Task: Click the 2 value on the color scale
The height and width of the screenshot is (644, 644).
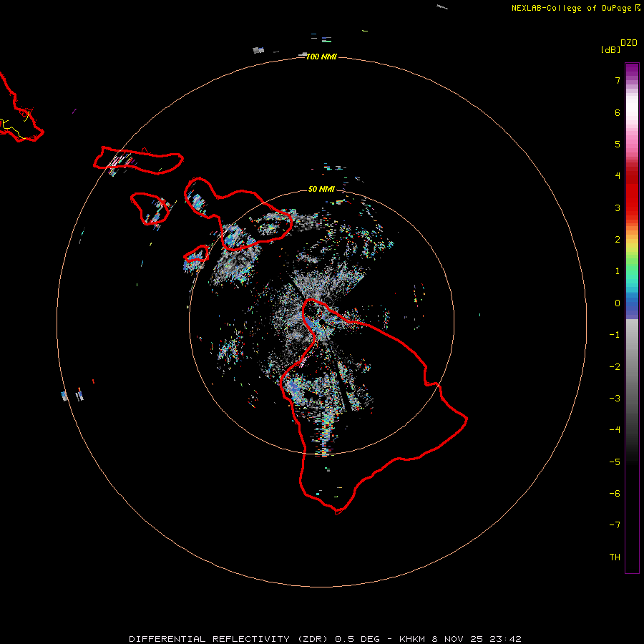Action: [618, 240]
